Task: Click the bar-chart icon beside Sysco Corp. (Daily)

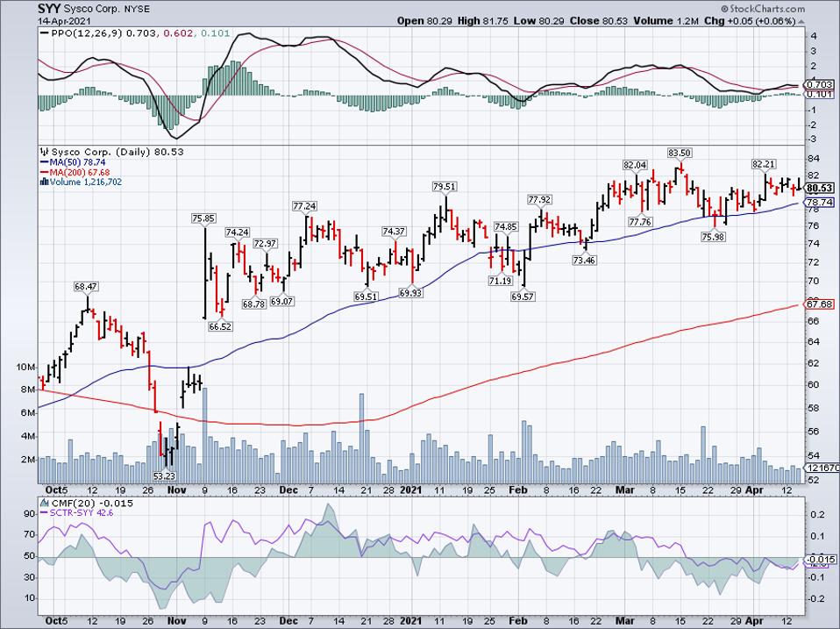Action: click(44, 152)
